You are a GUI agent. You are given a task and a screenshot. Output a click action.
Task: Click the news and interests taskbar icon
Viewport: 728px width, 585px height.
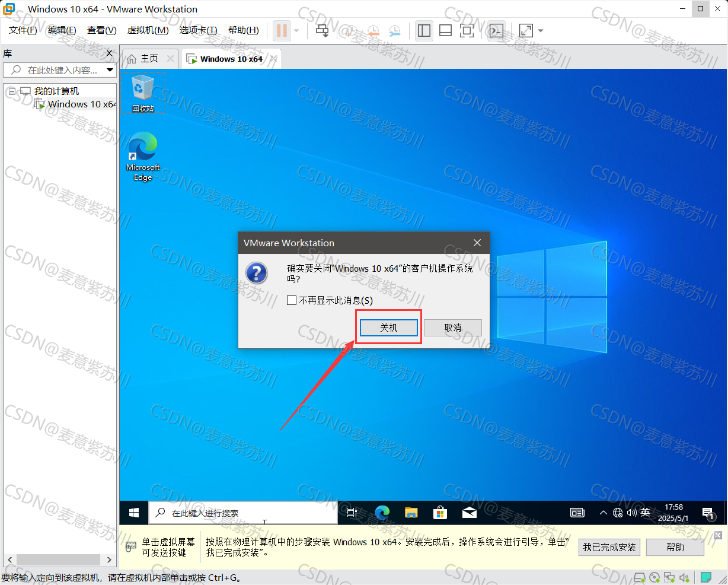577,513
